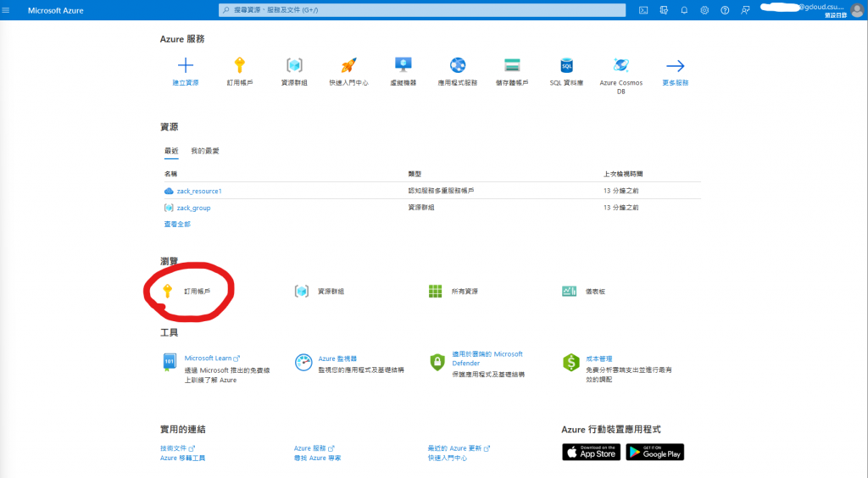Screen dimensions: 868x478
Task: Open 訂用帳戶 key icon under Azure 服務
Action: (x=240, y=65)
